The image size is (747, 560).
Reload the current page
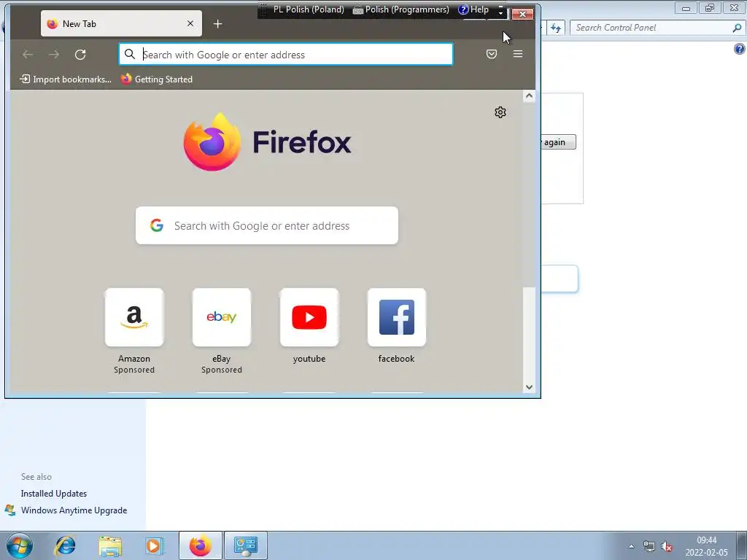pos(80,54)
